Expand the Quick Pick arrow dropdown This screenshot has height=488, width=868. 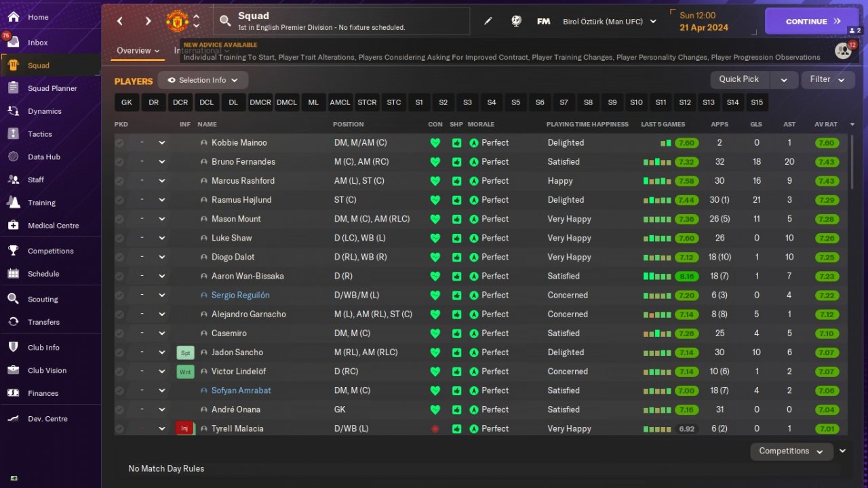click(x=784, y=80)
